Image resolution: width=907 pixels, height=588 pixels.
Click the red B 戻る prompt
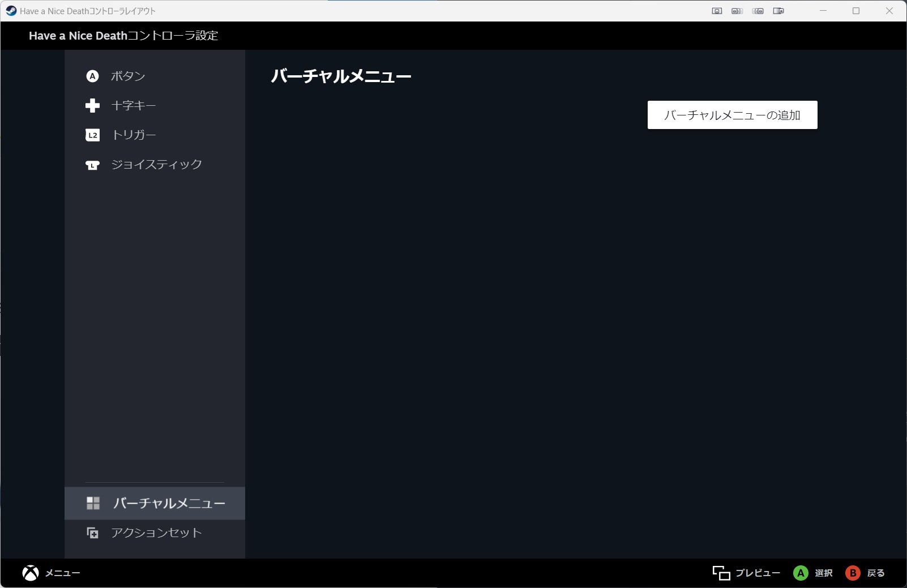coord(865,573)
